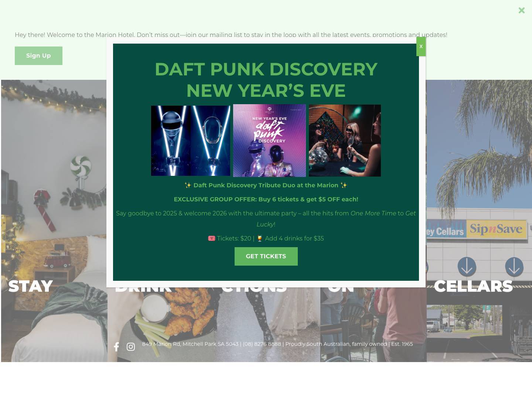The height and width of the screenshot is (399, 532).
Task: Open the Facebook icon link
Action: coord(116,347)
